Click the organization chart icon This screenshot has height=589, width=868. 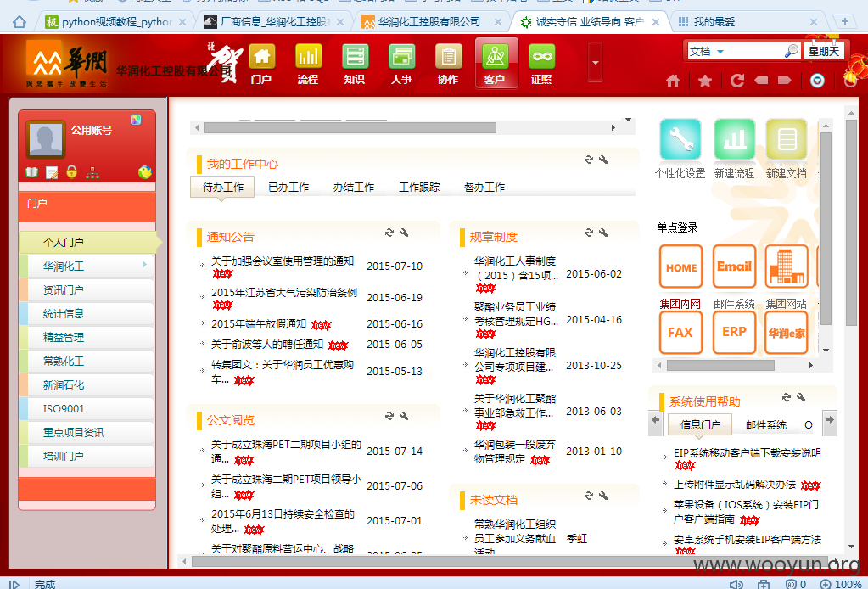[92, 173]
